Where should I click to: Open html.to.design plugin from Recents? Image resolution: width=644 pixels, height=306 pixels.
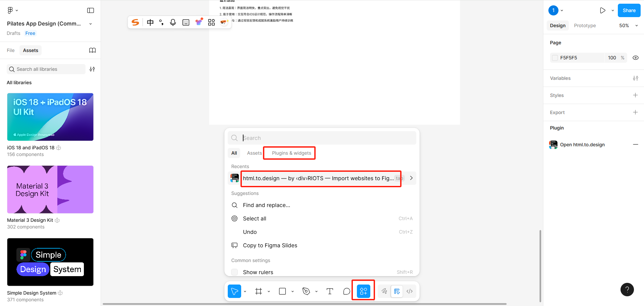point(319,178)
